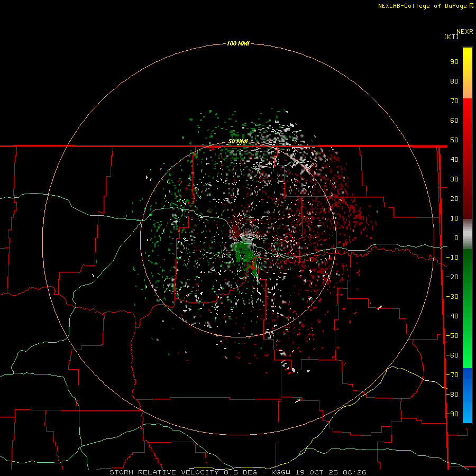Click the 100 NMI range ring label

[x=238, y=43]
